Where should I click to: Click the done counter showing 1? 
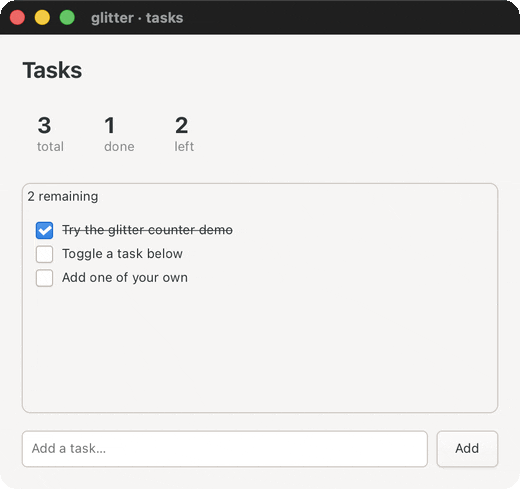click(119, 134)
